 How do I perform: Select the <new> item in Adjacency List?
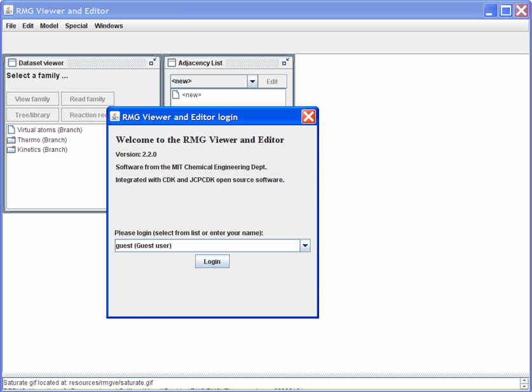click(x=192, y=95)
